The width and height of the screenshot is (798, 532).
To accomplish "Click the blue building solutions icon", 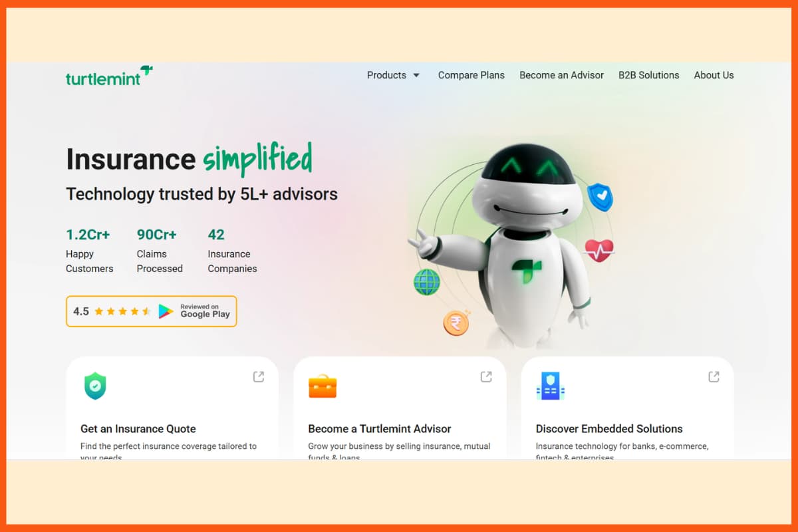I will pos(551,386).
